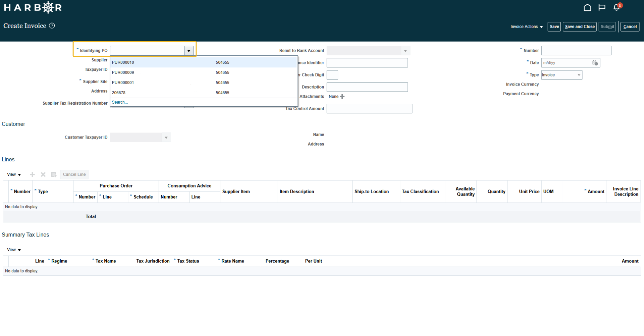Select PUR000009 from the PO list
644x336 pixels.
point(204,72)
